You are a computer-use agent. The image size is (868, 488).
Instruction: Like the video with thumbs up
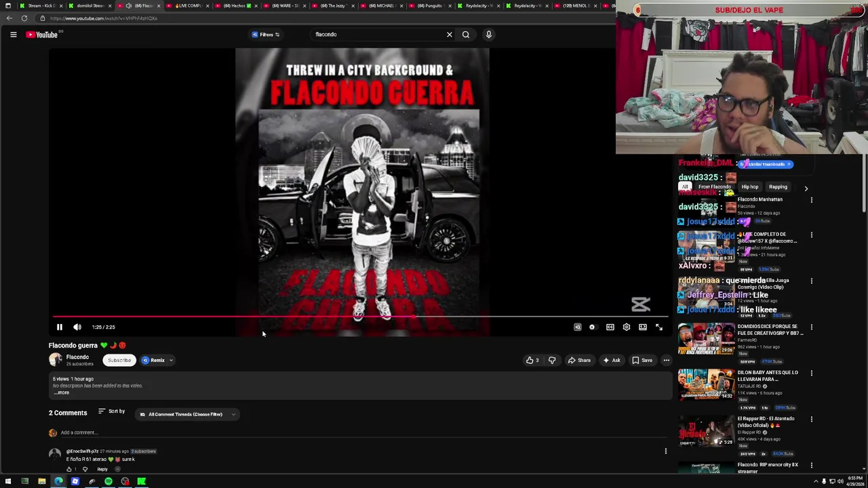pos(533,361)
